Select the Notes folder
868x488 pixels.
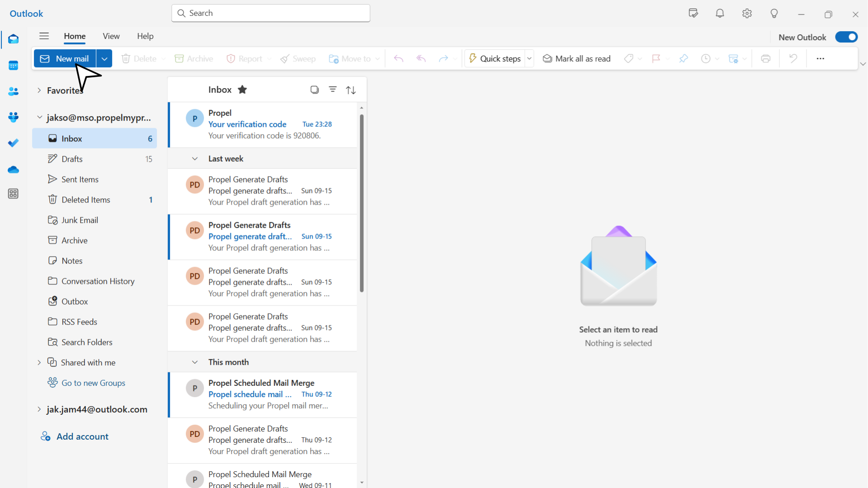pyautogui.click(x=94, y=261)
